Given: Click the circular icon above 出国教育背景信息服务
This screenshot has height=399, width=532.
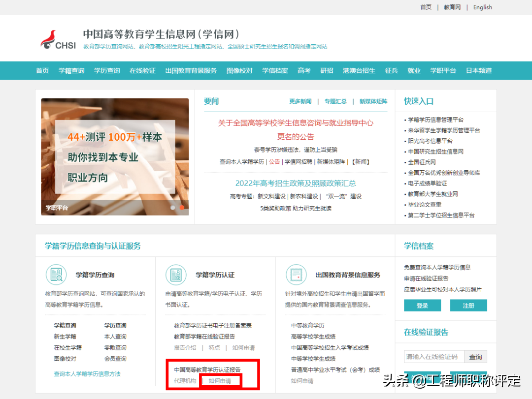Looking at the screenshot, I should (297, 275).
